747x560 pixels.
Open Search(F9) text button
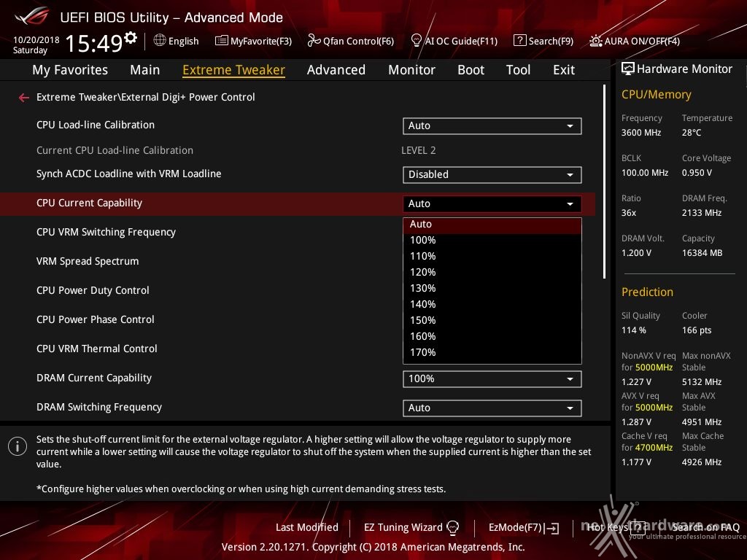pyautogui.click(x=551, y=42)
